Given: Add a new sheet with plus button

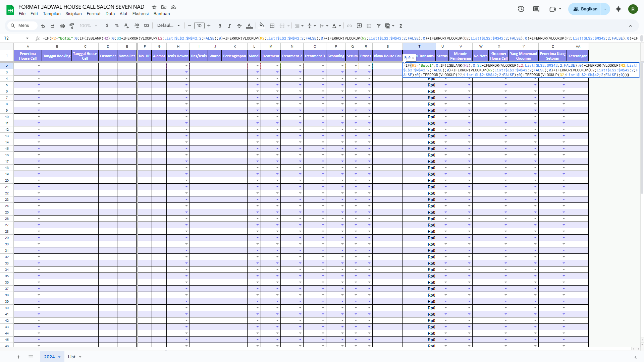Looking at the screenshot, I should [19, 357].
